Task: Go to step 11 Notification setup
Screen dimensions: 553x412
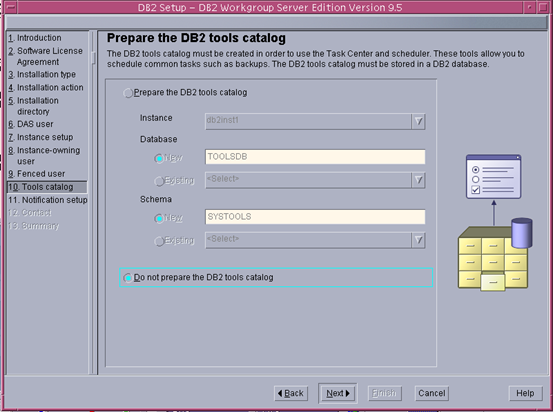Action: point(48,200)
